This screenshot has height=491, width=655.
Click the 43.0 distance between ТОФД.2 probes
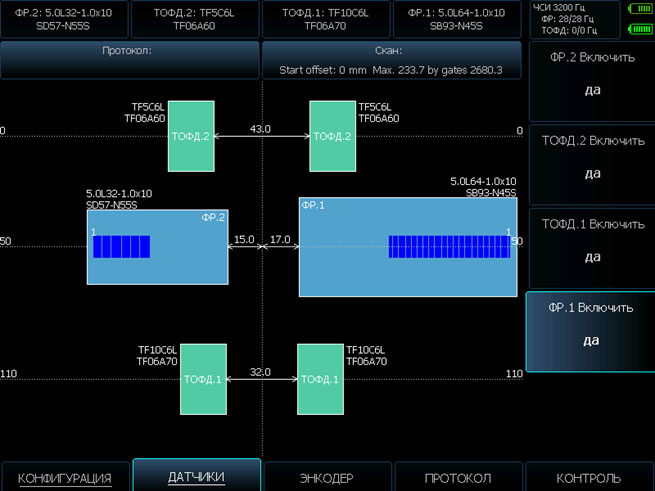[x=260, y=130]
